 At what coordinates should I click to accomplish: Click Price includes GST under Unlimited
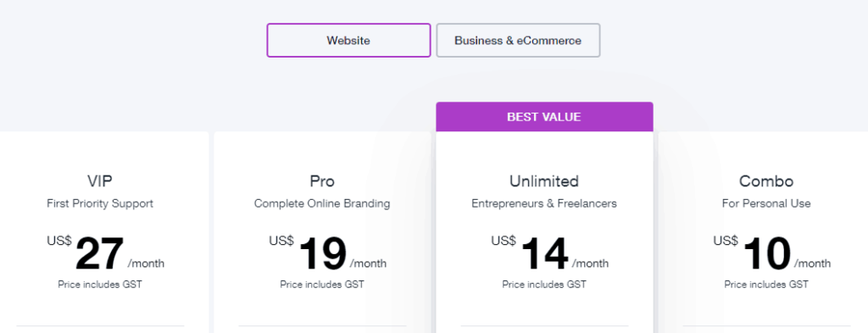click(544, 285)
